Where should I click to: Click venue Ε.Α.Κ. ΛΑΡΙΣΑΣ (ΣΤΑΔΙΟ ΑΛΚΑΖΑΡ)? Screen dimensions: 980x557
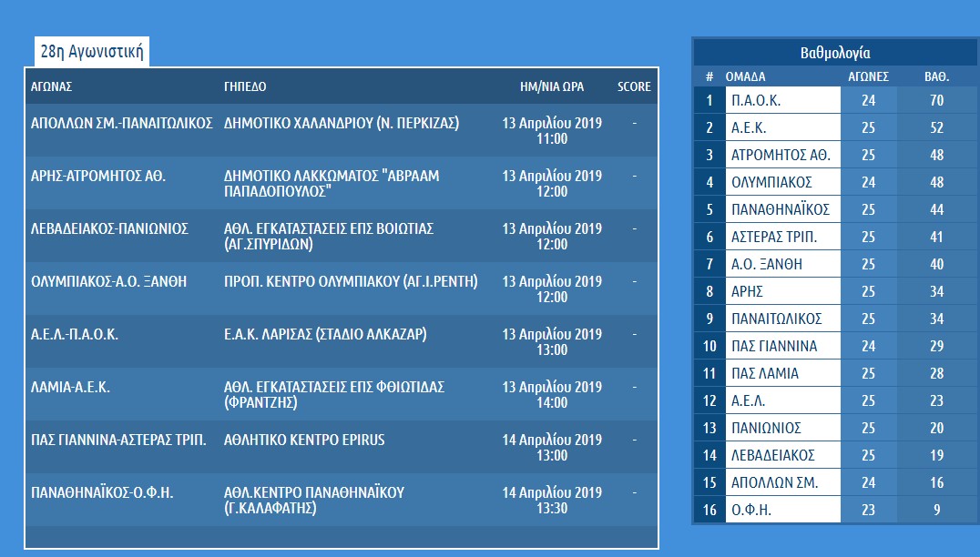tap(325, 334)
